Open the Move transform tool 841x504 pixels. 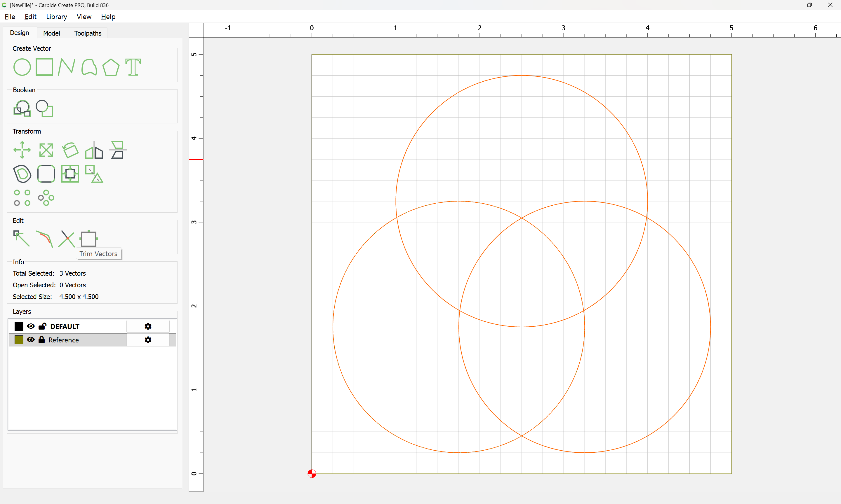[x=22, y=150]
